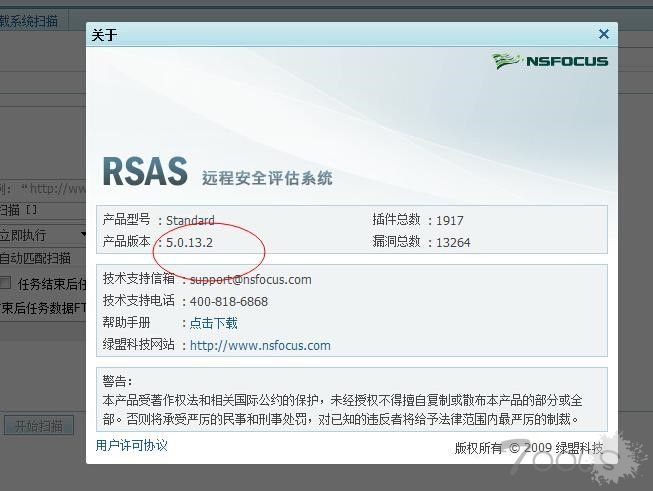The height and width of the screenshot is (491, 653).
Task: Click the 技术支持电话 label
Action: [139, 300]
